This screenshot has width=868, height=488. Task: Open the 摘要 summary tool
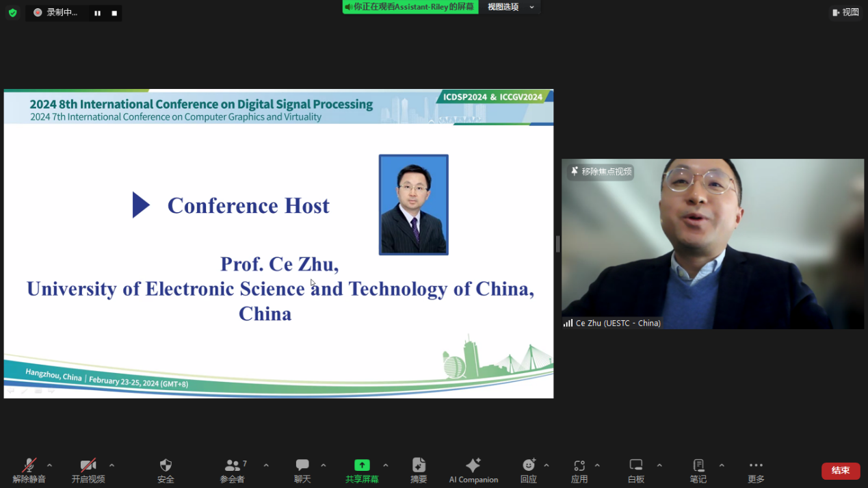pos(419,471)
